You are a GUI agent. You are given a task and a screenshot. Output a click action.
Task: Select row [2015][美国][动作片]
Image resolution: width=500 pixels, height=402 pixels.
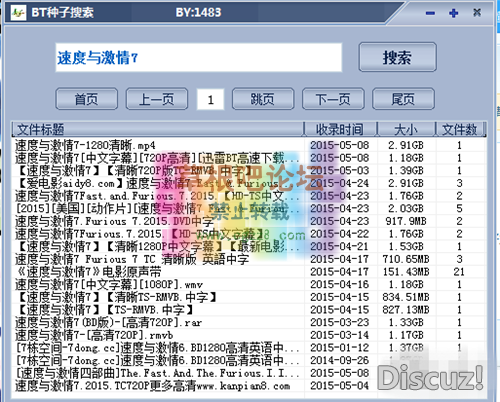coord(249,209)
